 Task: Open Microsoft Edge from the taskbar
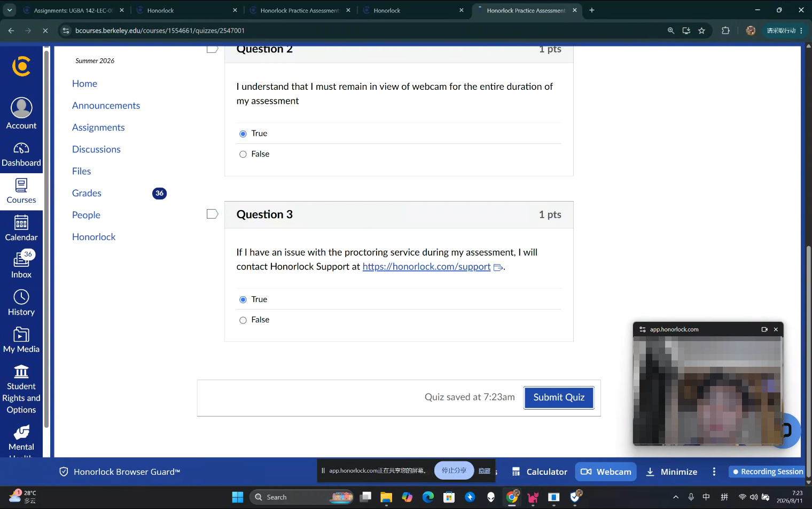coord(428,497)
